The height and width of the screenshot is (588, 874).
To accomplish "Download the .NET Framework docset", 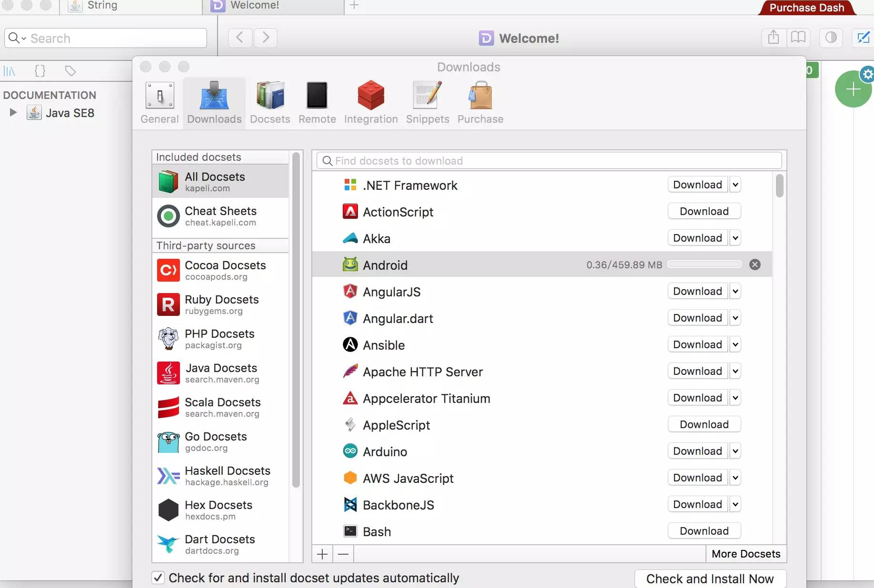I will (698, 185).
